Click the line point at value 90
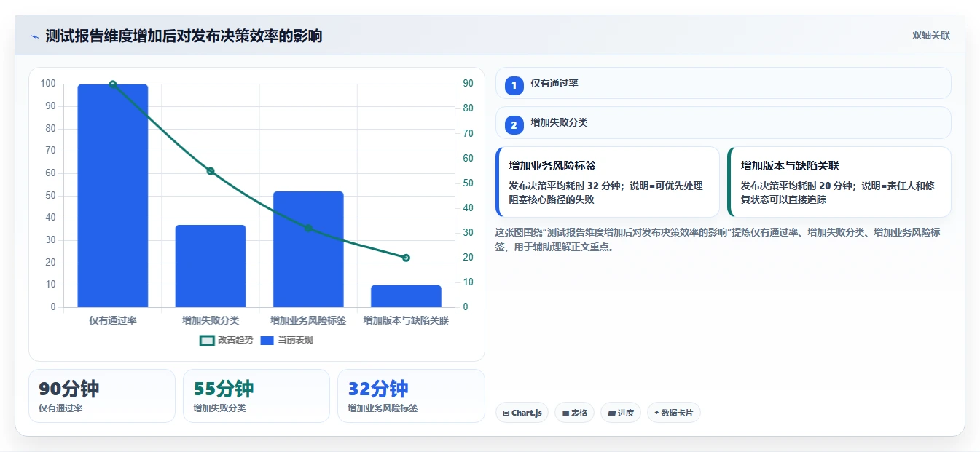 tap(113, 84)
